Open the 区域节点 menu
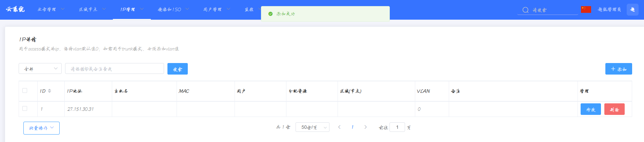This screenshot has width=644, height=142. pyautogui.click(x=92, y=9)
